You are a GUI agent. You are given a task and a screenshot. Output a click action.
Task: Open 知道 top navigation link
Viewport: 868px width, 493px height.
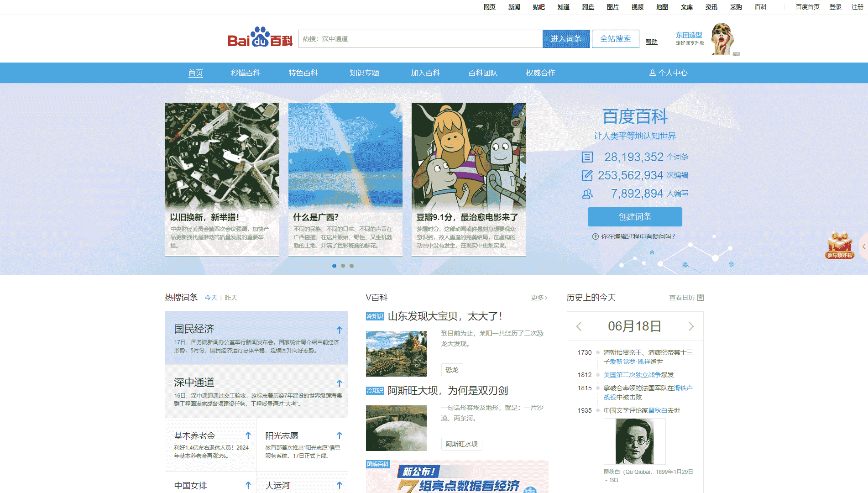tap(563, 7)
